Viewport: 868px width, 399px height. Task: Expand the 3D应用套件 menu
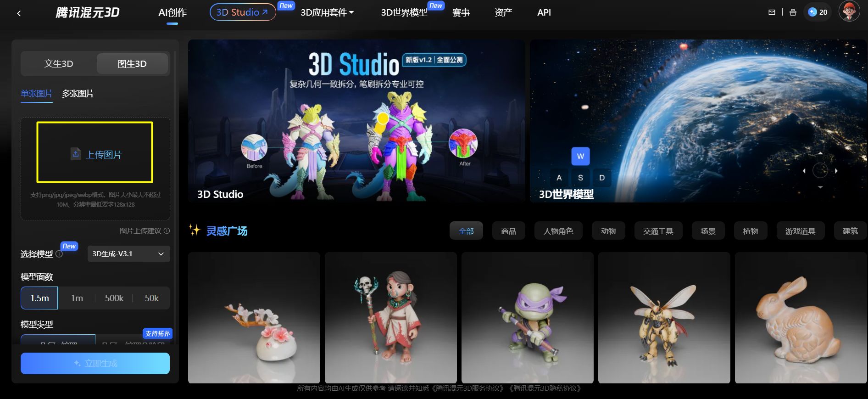[327, 12]
